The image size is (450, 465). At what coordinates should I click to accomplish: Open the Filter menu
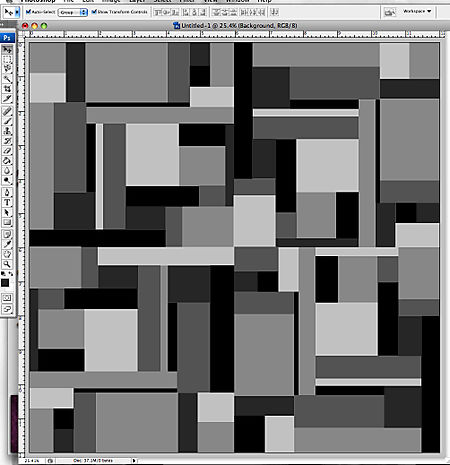pos(187,1)
